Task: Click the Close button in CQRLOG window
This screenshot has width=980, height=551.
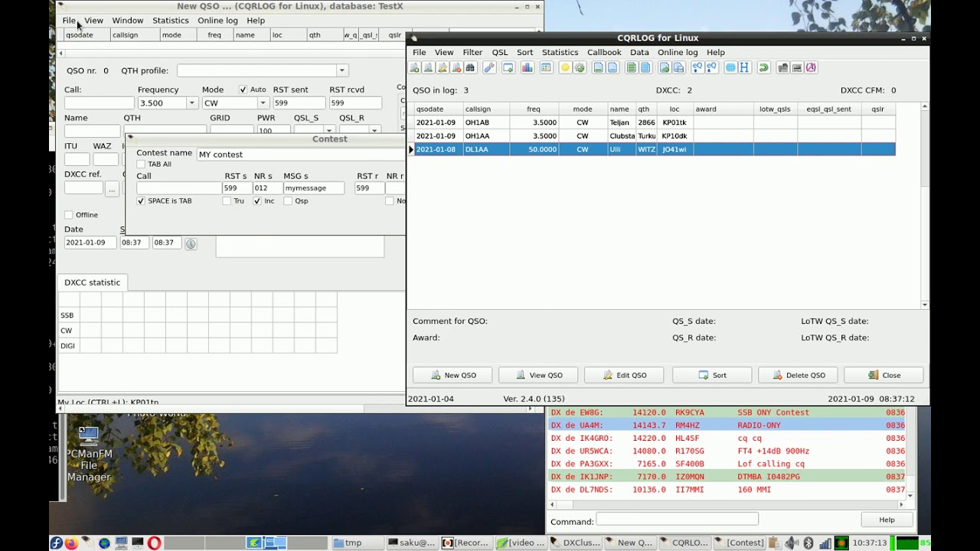Action: pyautogui.click(x=884, y=375)
